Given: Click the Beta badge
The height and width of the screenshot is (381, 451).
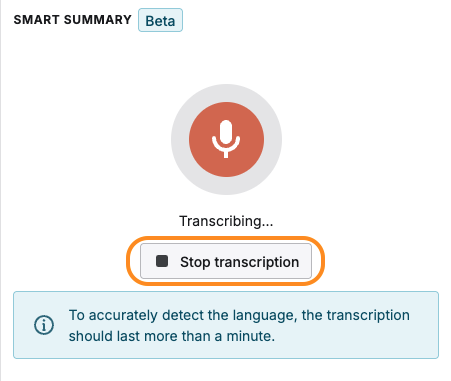Looking at the screenshot, I should (160, 20).
